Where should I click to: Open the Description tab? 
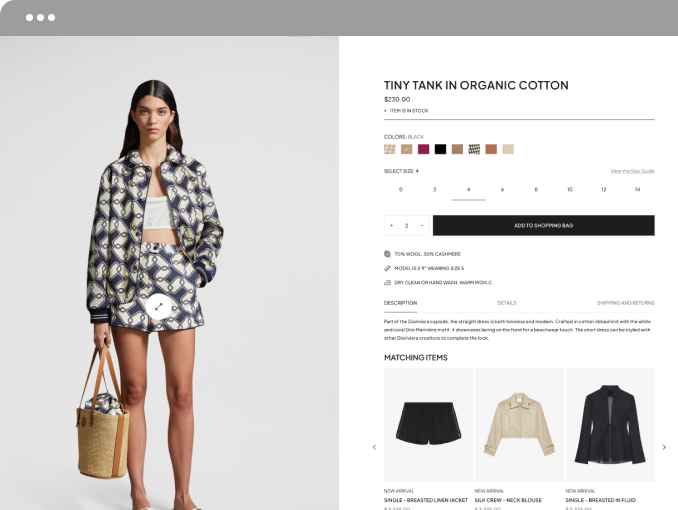click(400, 303)
